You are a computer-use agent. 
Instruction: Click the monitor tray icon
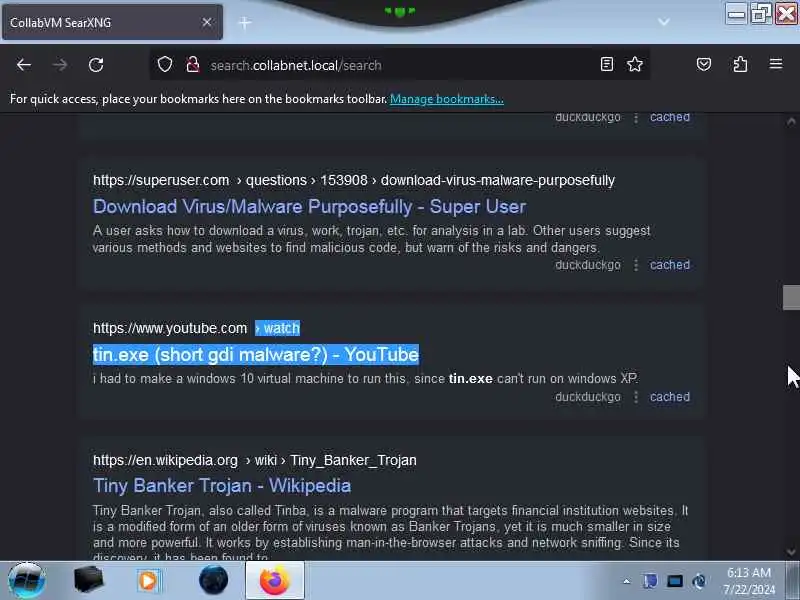[x=674, y=581]
